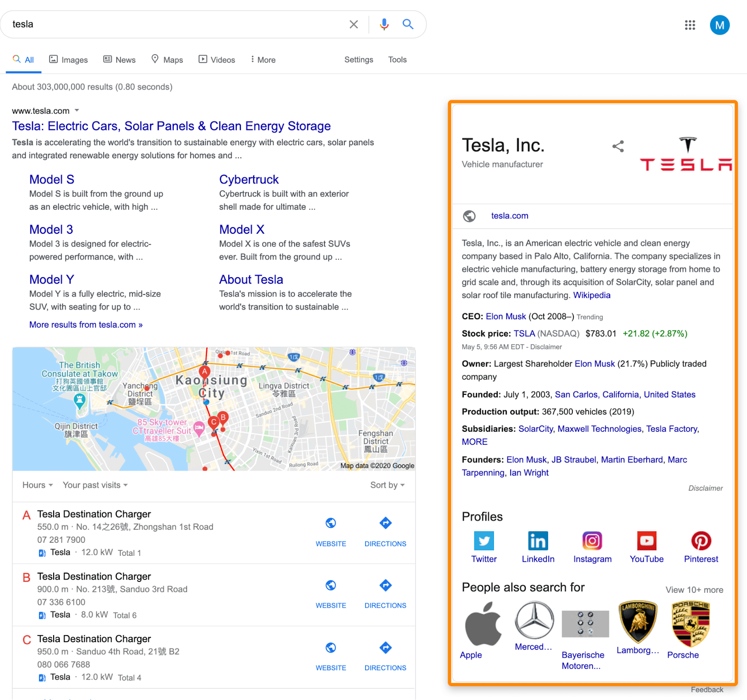
Task: Expand the Hours filter dropdown
Action: pos(37,485)
